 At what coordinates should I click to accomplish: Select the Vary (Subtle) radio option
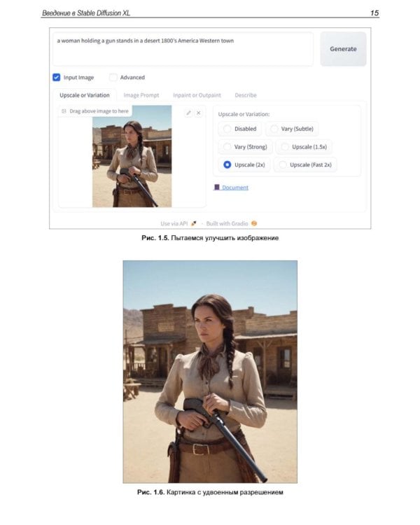[292, 129]
